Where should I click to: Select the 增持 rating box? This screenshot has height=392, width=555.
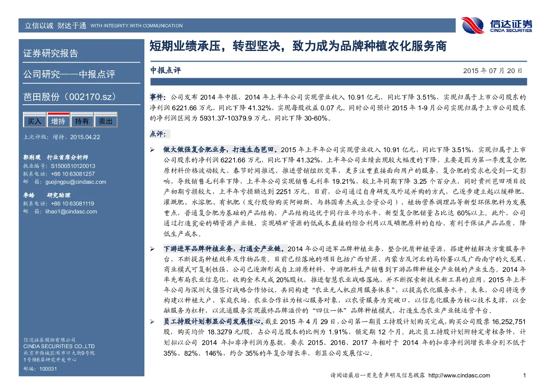click(58, 121)
